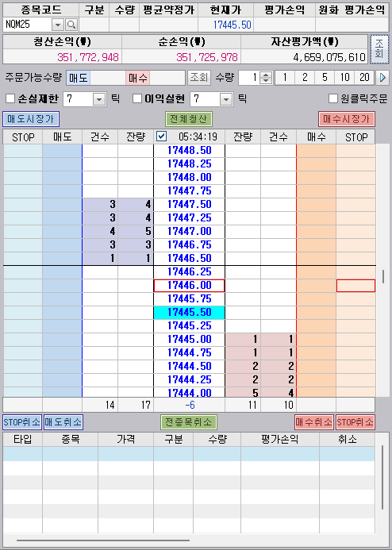Image resolution: width=392 pixels, height=550 pixels.
Task: Click the price 17448.00 row
Action: coord(190,178)
